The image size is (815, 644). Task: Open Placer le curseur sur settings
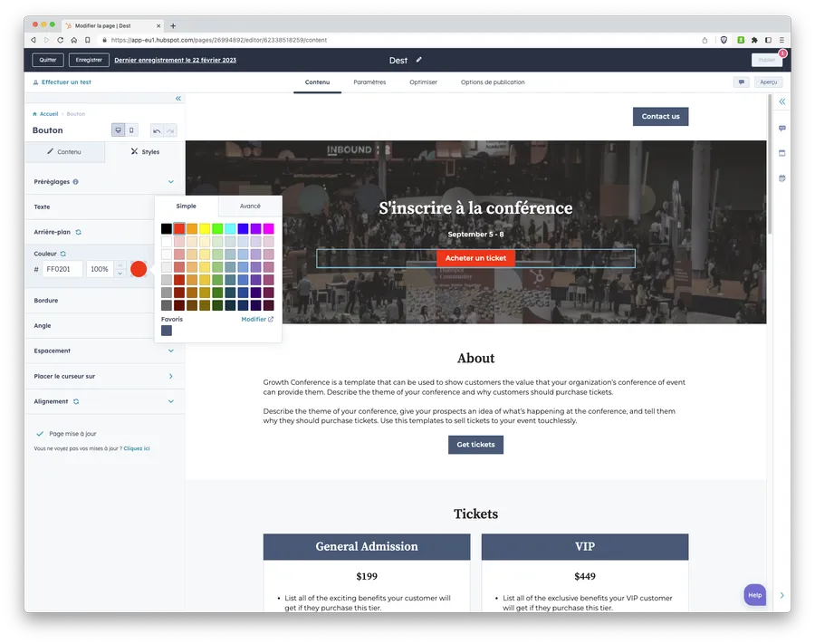(x=170, y=376)
